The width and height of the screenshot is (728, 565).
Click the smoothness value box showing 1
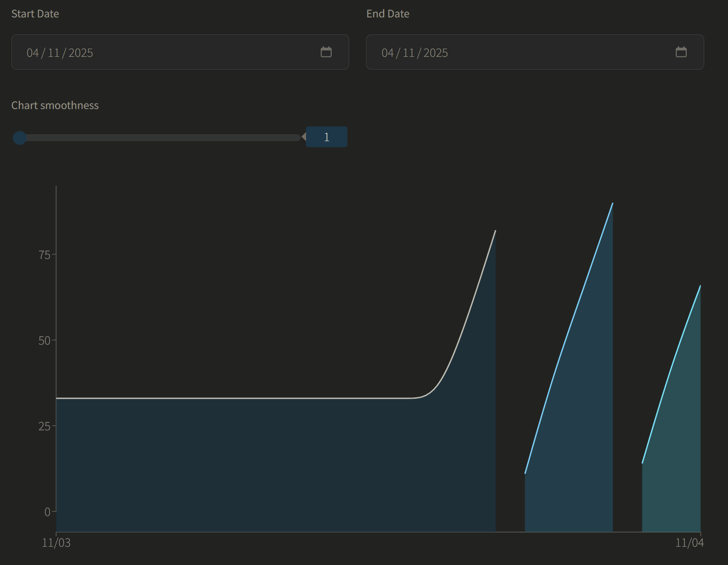pos(327,137)
